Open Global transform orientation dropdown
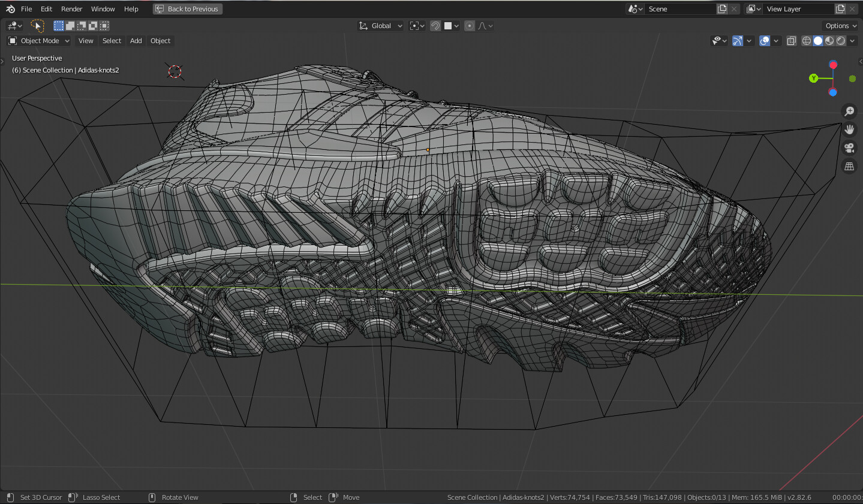 tap(381, 26)
